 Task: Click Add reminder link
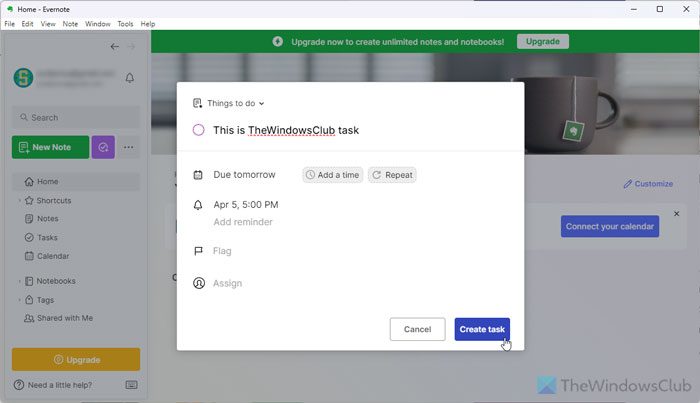click(243, 222)
